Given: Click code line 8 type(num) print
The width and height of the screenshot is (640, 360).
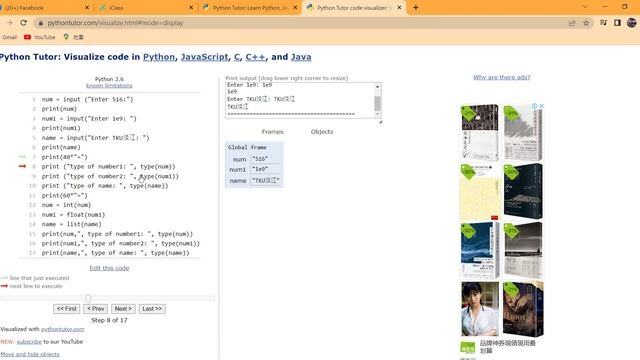Looking at the screenshot, I should click(108, 167).
